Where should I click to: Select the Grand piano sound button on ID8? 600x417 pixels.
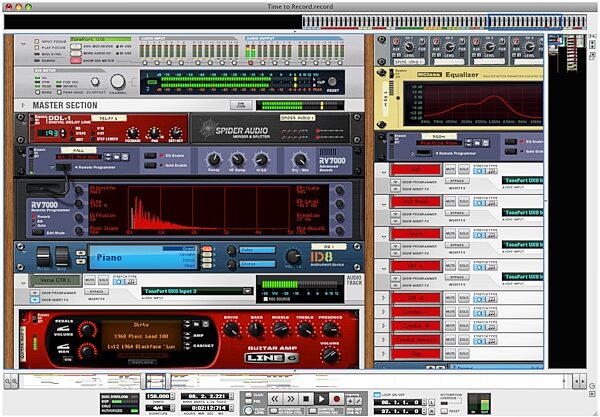tap(207, 249)
